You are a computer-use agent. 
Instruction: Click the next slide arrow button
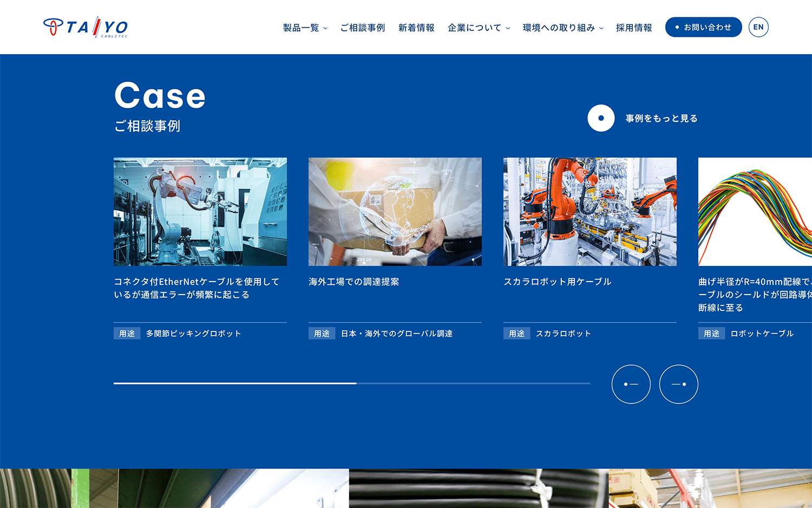(678, 384)
